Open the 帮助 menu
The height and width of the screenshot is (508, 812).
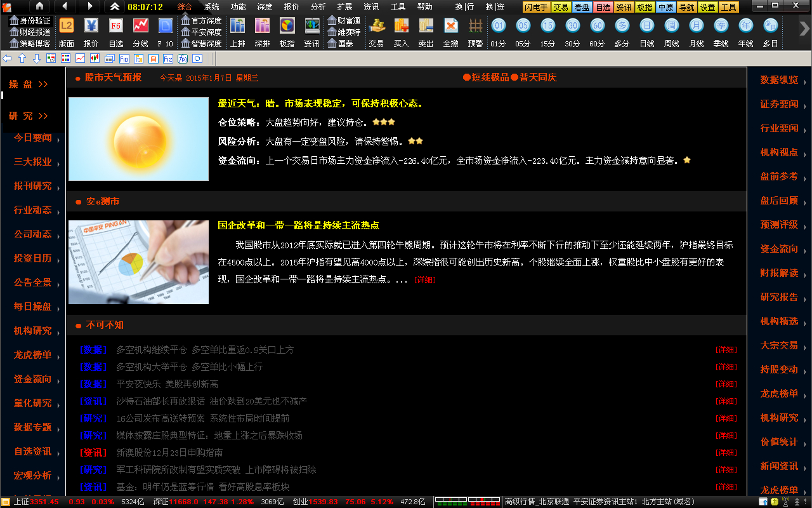425,7
